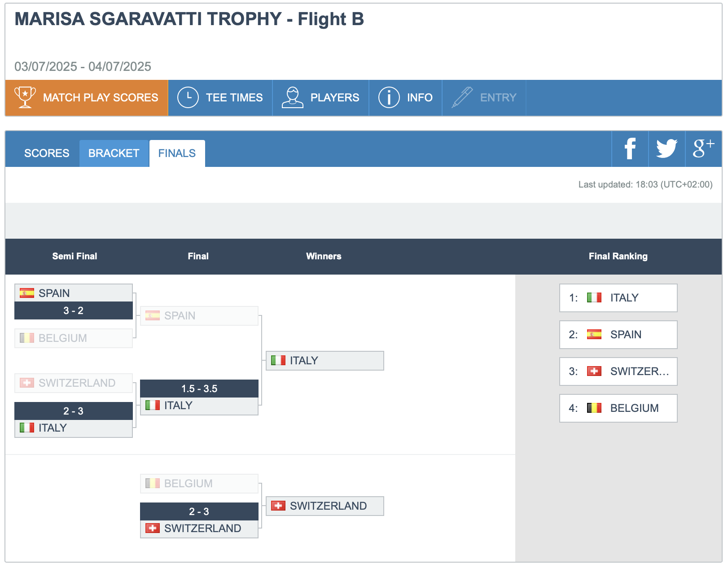Select SPAIN name in ranking row 2
Screen dimensions: 728x568
626,335
